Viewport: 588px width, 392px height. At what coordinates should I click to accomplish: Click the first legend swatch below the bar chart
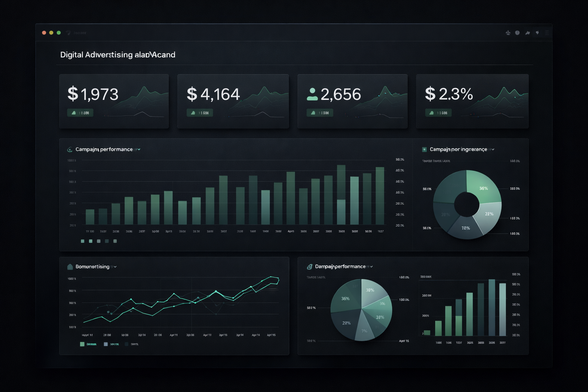coord(83,241)
